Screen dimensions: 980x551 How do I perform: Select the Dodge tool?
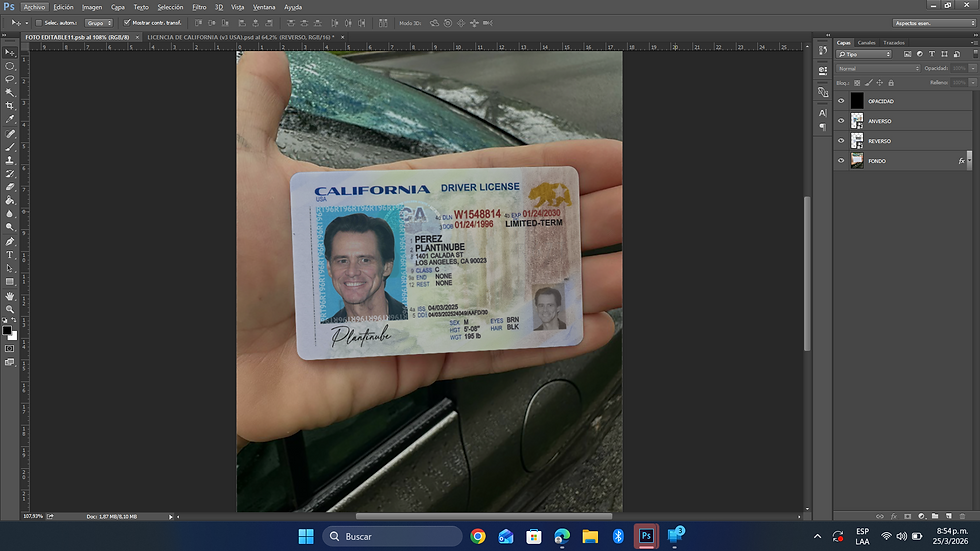[x=9, y=227]
